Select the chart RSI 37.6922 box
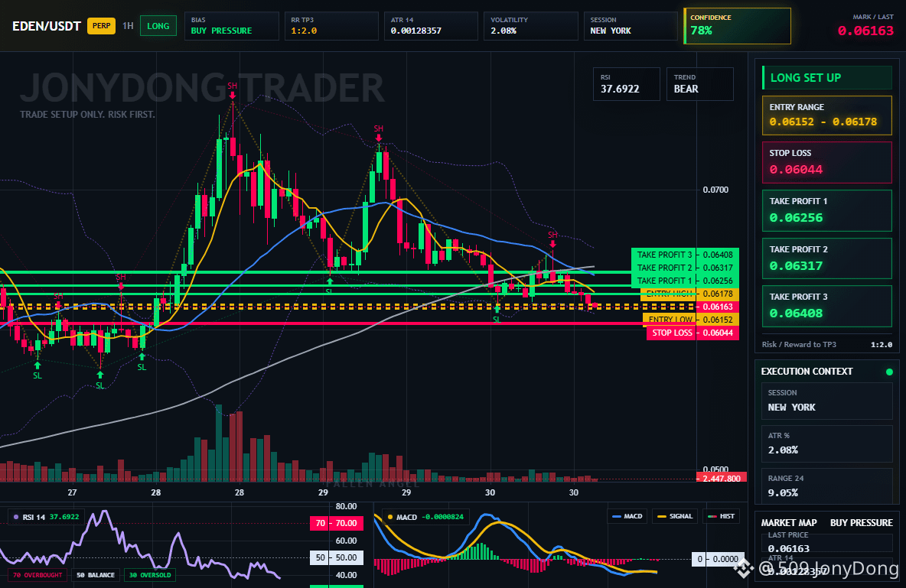The height and width of the screenshot is (588, 906). pyautogui.click(x=627, y=84)
